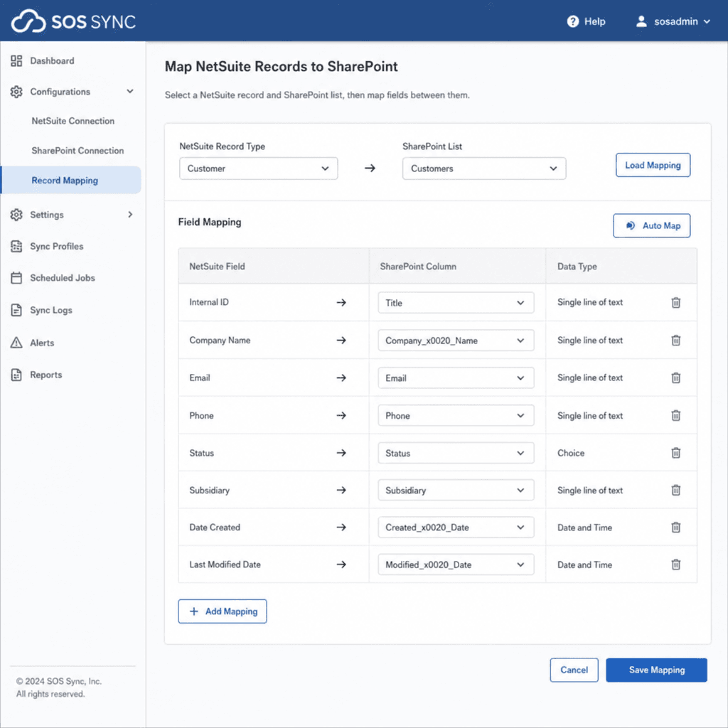Open NetSuite Connection configuration
The image size is (728, 728).
(x=73, y=121)
